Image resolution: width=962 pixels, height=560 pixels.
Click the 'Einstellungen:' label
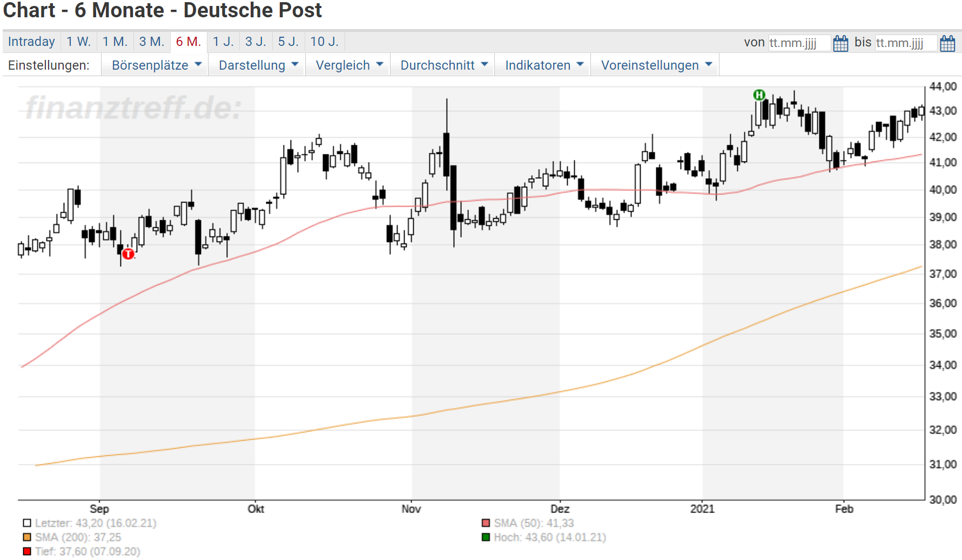(x=49, y=65)
